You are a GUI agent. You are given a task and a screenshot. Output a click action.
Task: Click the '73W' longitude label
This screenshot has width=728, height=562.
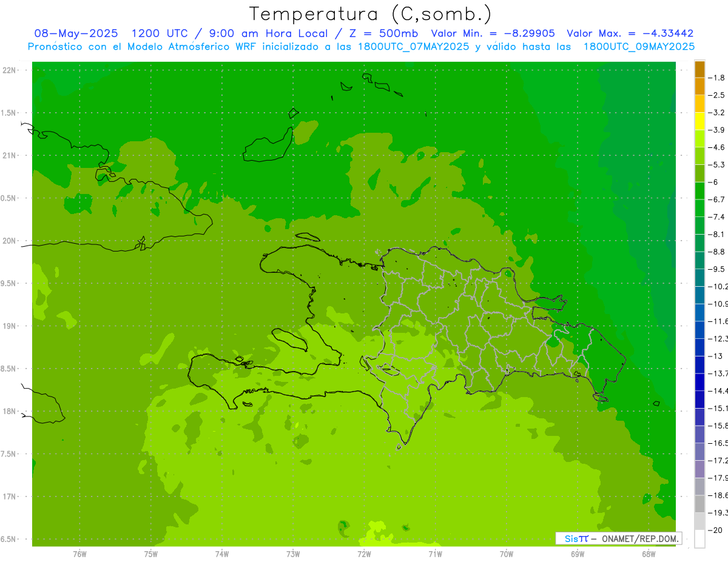293,554
